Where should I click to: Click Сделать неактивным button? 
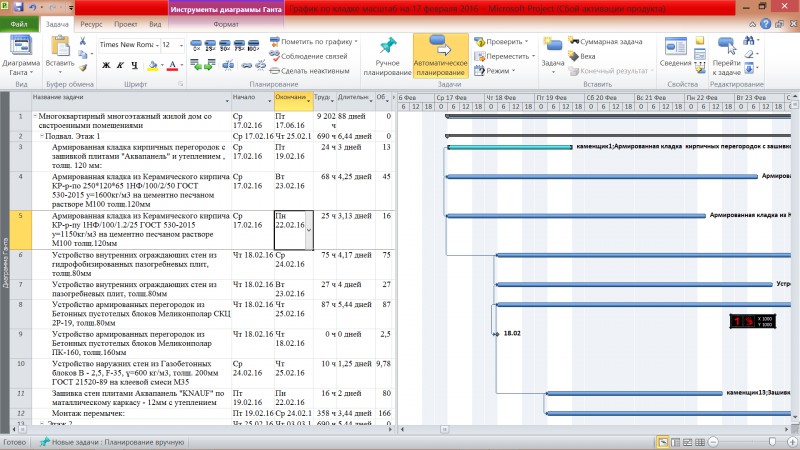pyautogui.click(x=310, y=71)
